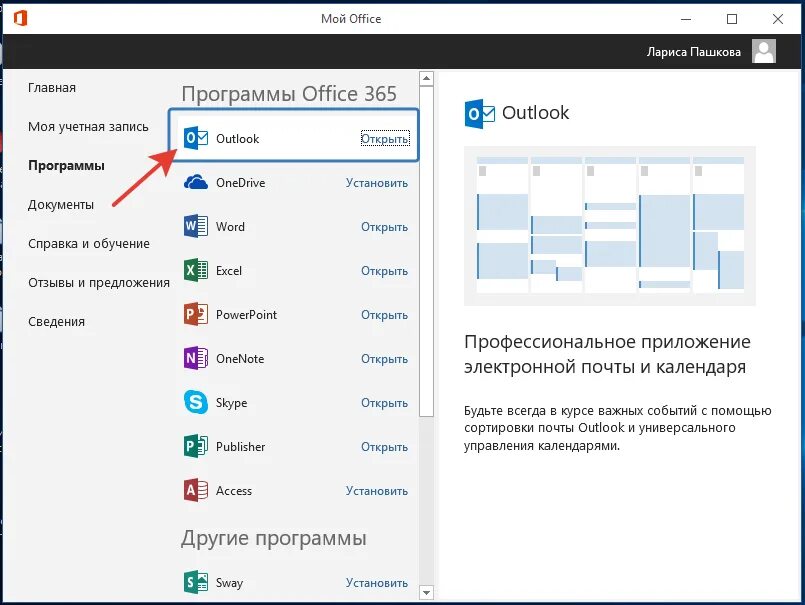Minimize the Мой Office window
Image resolution: width=805 pixels, height=605 pixels.
(x=686, y=19)
